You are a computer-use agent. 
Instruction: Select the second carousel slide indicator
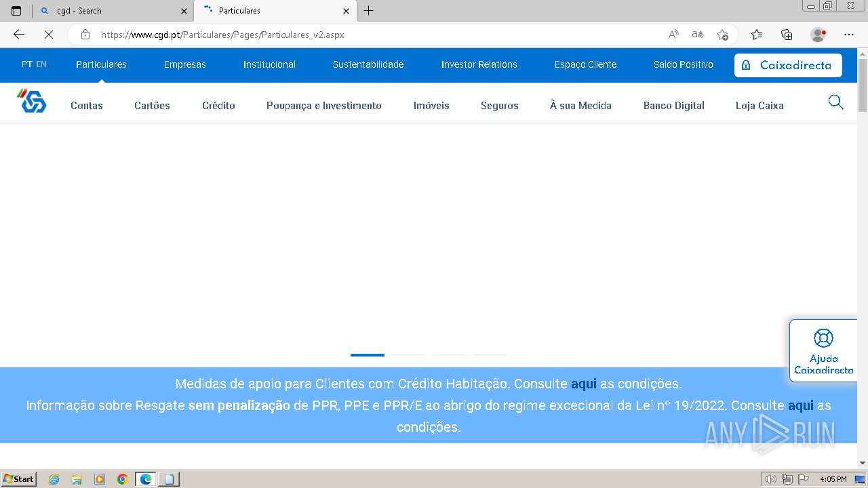[x=408, y=354]
